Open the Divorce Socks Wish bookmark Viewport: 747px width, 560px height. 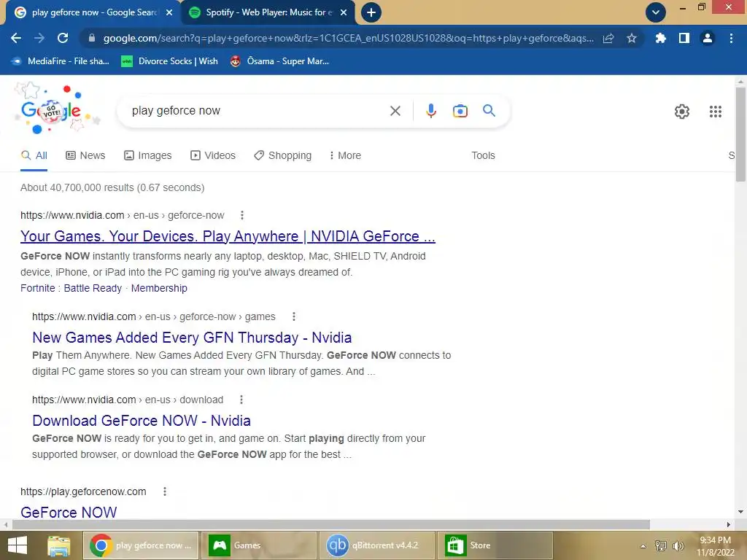click(169, 61)
